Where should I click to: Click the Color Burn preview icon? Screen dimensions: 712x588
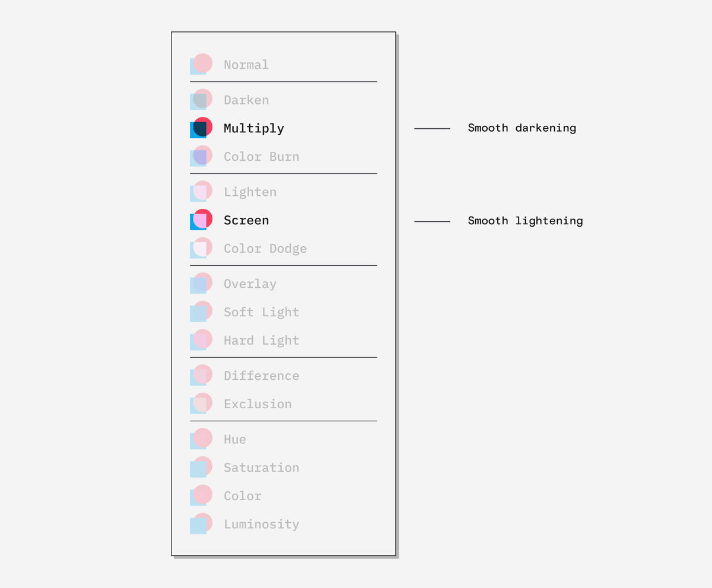click(201, 156)
